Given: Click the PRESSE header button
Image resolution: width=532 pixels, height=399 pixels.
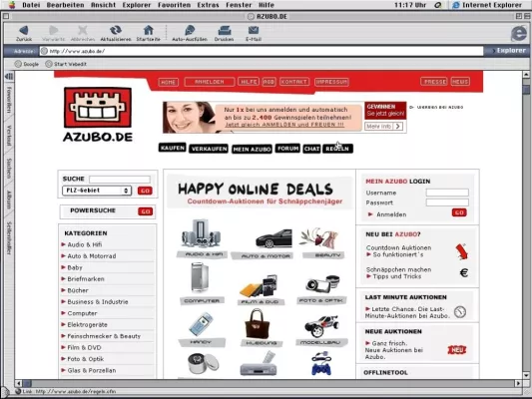Looking at the screenshot, I should pos(434,82).
